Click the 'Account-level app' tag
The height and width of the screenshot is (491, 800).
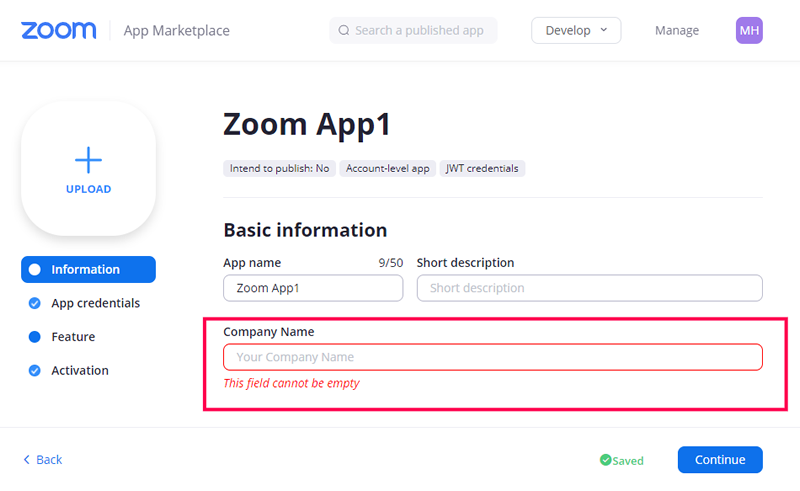[x=387, y=168]
